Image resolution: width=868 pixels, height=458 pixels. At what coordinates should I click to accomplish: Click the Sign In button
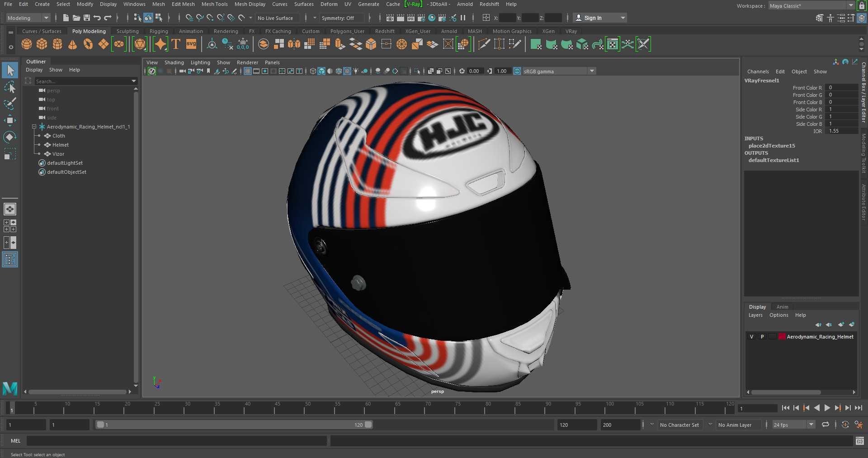coord(600,18)
